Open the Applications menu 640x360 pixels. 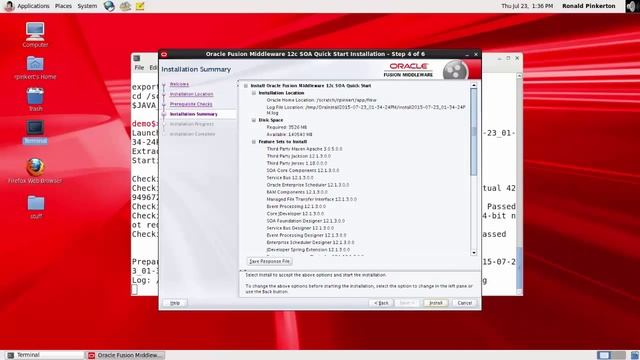click(x=33, y=6)
